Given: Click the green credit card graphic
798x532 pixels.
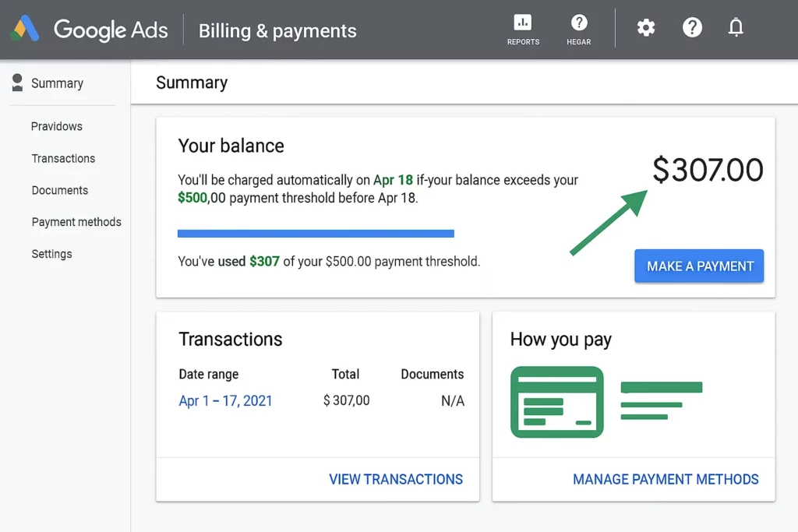Looking at the screenshot, I should tap(556, 402).
